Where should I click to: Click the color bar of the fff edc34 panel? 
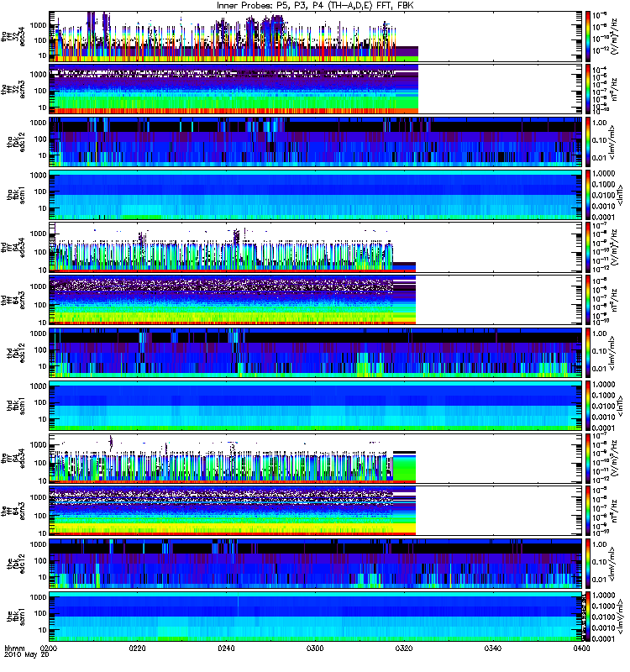coord(588,458)
